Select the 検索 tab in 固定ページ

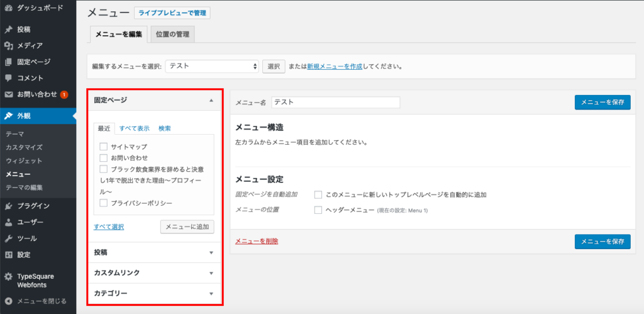pyautogui.click(x=165, y=128)
